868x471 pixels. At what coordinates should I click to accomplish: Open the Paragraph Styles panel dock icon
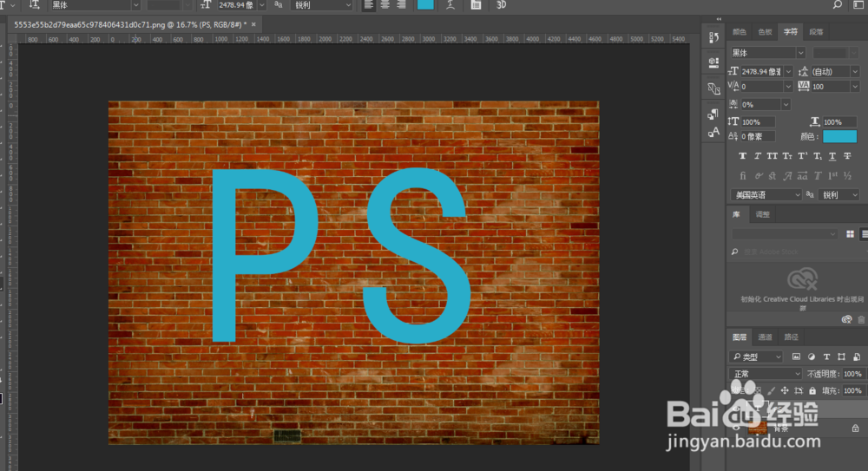(713, 114)
